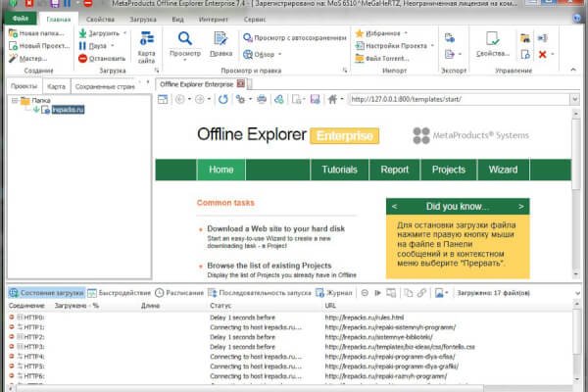Expand Избранное dropdown arrow
The image size is (588, 392).
(406, 33)
